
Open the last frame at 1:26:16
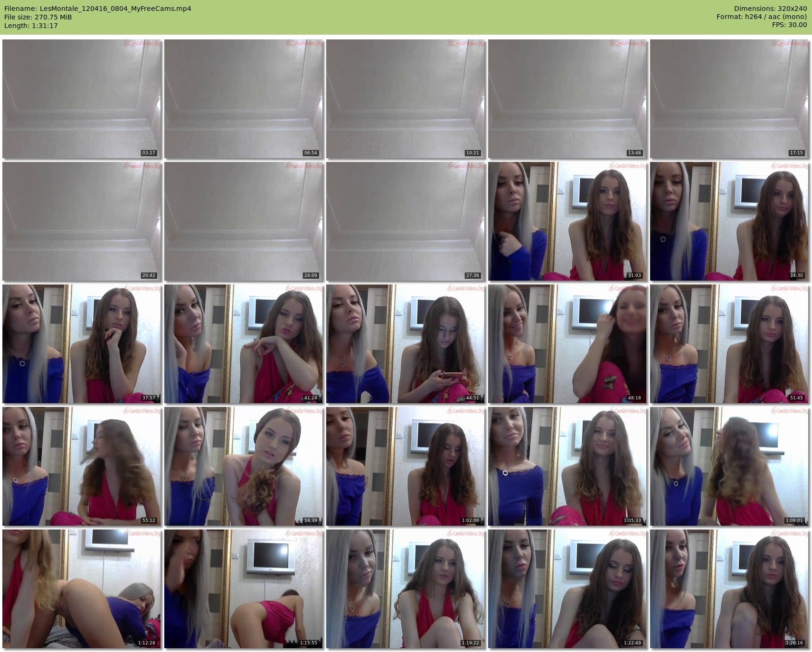pos(729,589)
